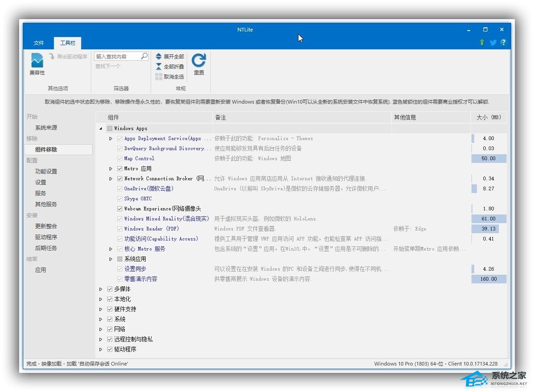This screenshot has width=534, height=392.
Task: Open the Twitter bird icon
Action: [x=493, y=42]
